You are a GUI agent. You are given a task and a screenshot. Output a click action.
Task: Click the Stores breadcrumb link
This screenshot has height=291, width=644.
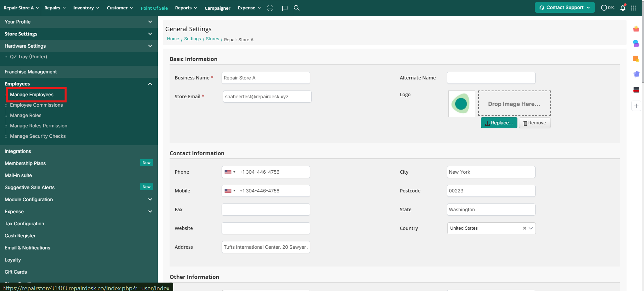point(212,39)
